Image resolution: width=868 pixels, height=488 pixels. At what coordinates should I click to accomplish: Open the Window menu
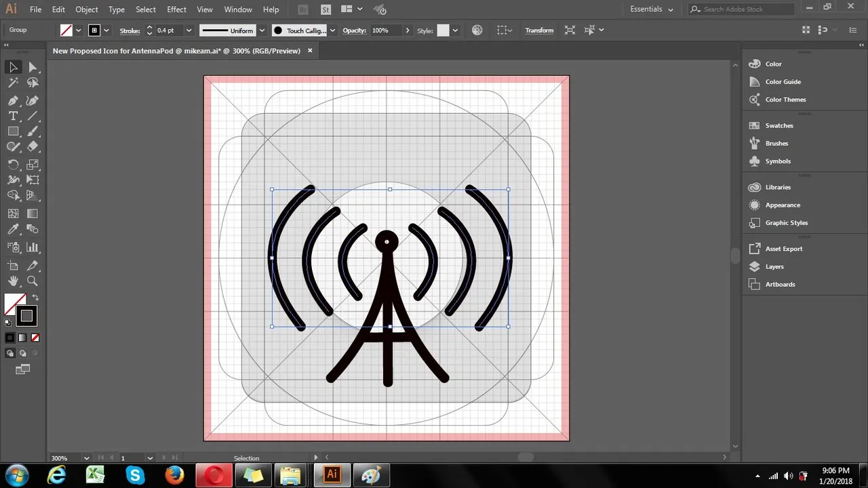coord(238,9)
